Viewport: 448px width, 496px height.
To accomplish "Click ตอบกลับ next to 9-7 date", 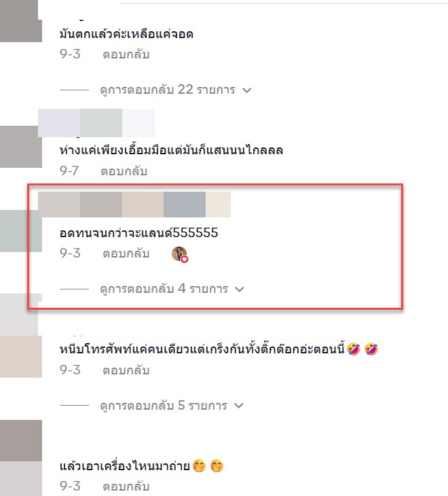I will click(x=124, y=171).
